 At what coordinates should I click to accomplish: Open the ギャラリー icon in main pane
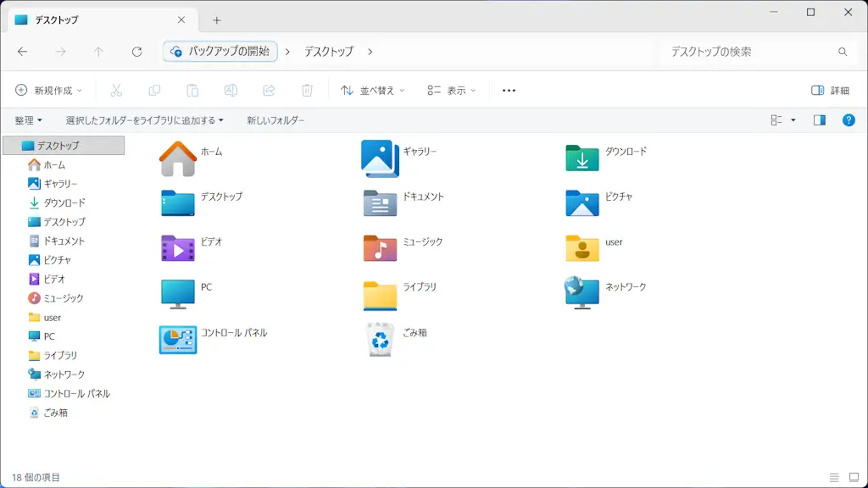(x=379, y=158)
